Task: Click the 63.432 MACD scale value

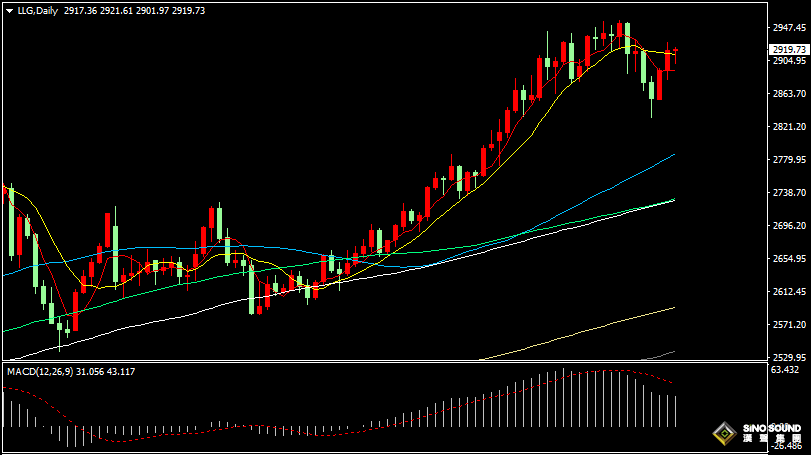Action: 785,370
